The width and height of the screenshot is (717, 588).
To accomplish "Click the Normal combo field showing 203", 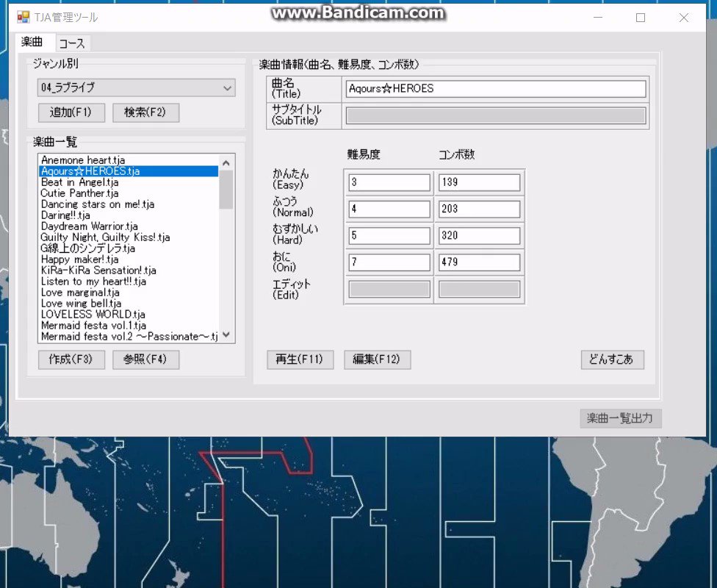I will point(479,209).
